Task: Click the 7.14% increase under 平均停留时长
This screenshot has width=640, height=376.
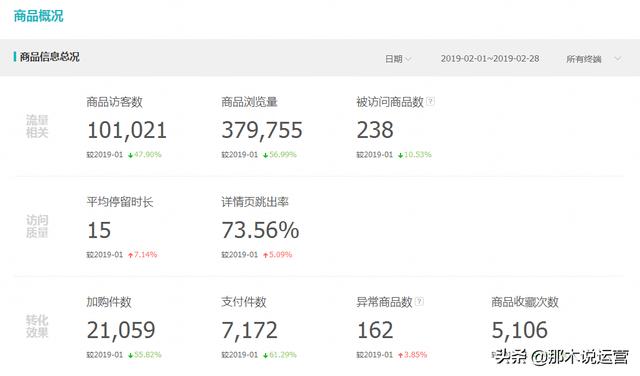Action: pyautogui.click(x=142, y=255)
